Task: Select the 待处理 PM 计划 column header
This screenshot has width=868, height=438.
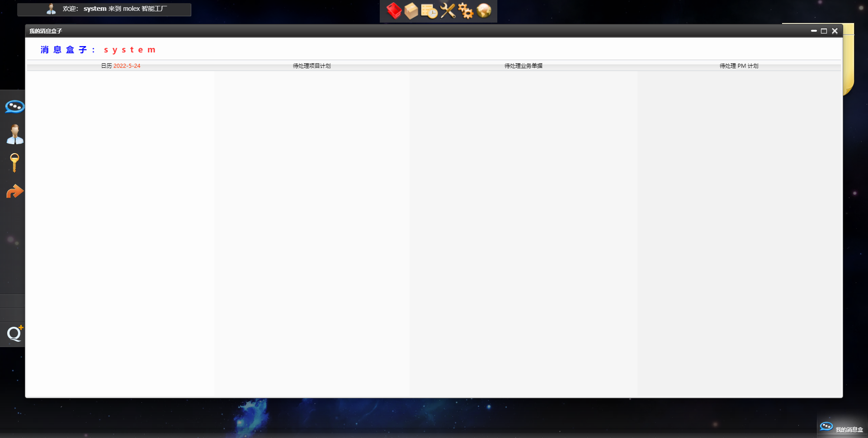Action: (739, 66)
